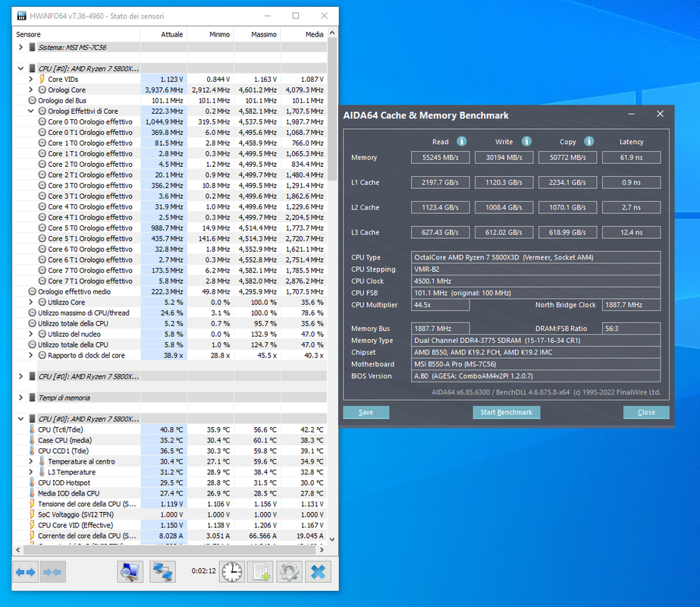Click the Close button in AIDA64

point(646,412)
